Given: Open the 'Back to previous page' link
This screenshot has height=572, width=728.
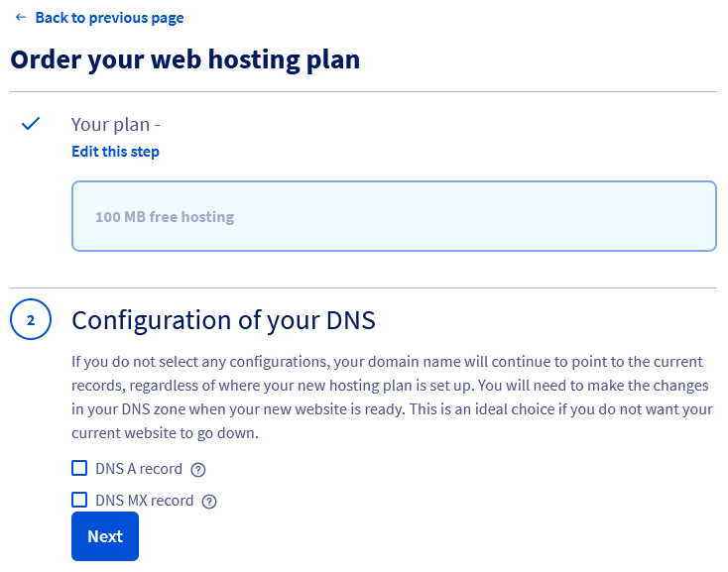Looking at the screenshot, I should click(109, 18).
